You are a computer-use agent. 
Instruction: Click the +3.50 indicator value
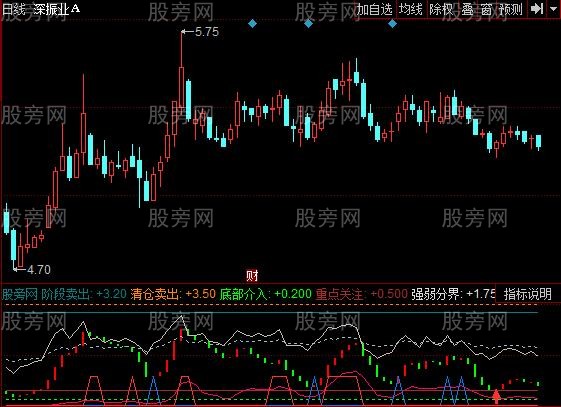pos(200,294)
